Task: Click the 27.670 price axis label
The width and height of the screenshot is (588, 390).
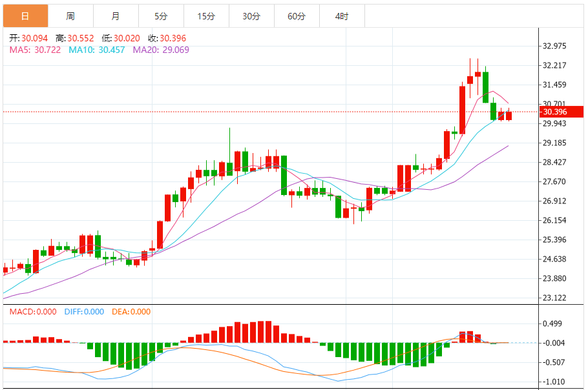Action: click(x=554, y=181)
